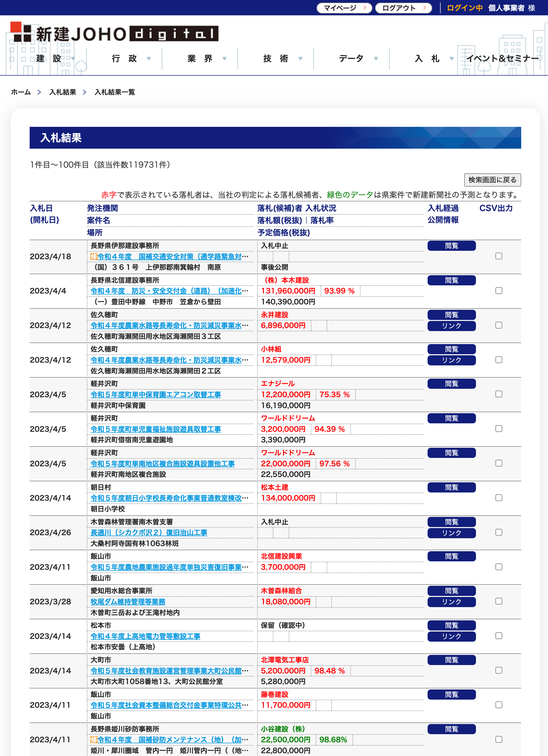This screenshot has width=548, height=756.
Task: Click 閲覧 for 長野県伊那建設事務所 row
Action: (452, 246)
